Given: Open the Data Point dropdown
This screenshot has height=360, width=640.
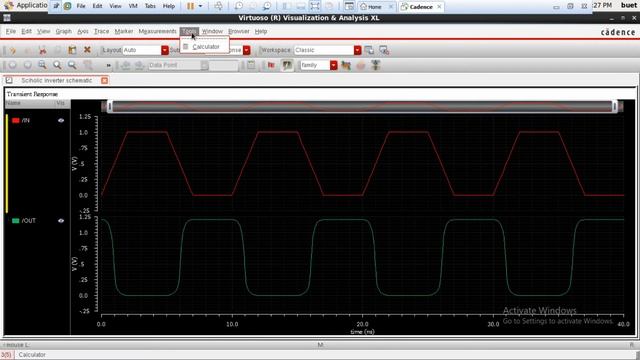Looking at the screenshot, I should (x=204, y=65).
